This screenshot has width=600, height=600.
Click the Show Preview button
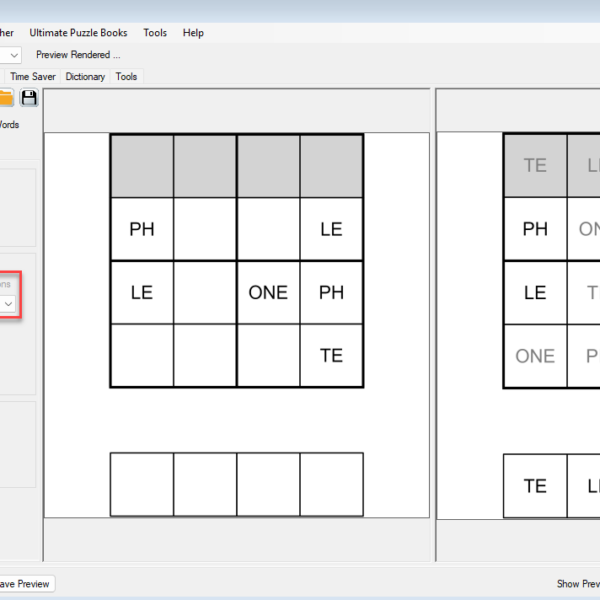coord(577,584)
